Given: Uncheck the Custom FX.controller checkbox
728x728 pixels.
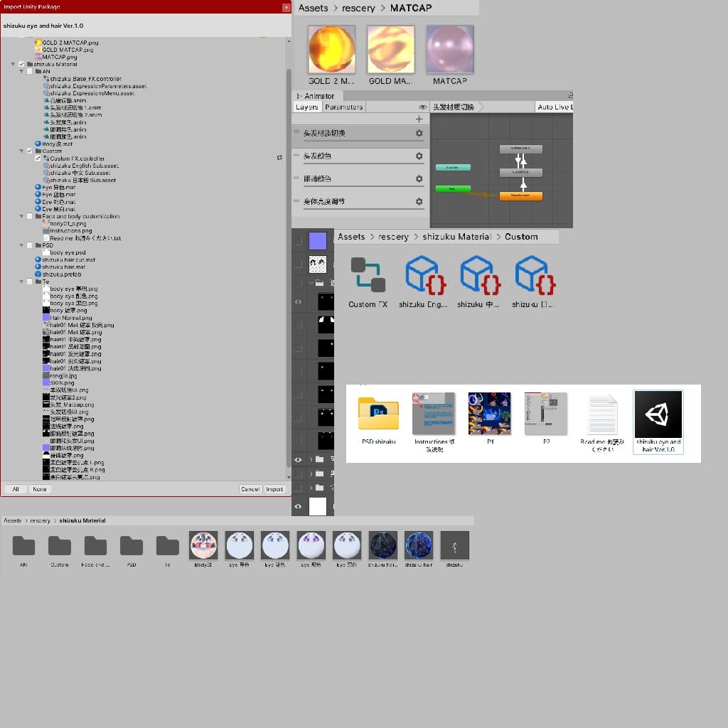Looking at the screenshot, I should 38,159.
